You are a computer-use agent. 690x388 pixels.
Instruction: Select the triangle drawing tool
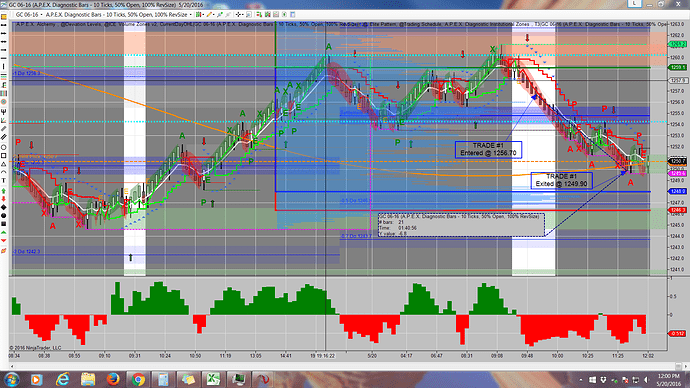4,164
